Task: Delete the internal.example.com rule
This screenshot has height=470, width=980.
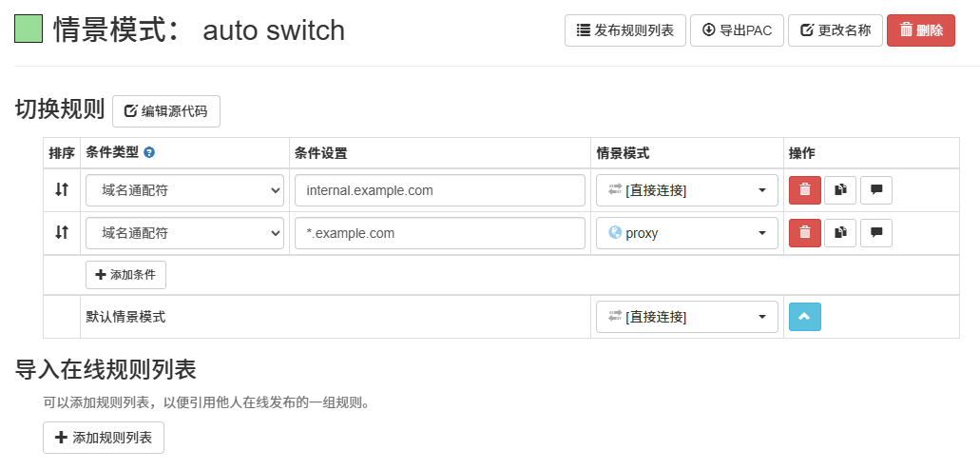Action: point(805,190)
